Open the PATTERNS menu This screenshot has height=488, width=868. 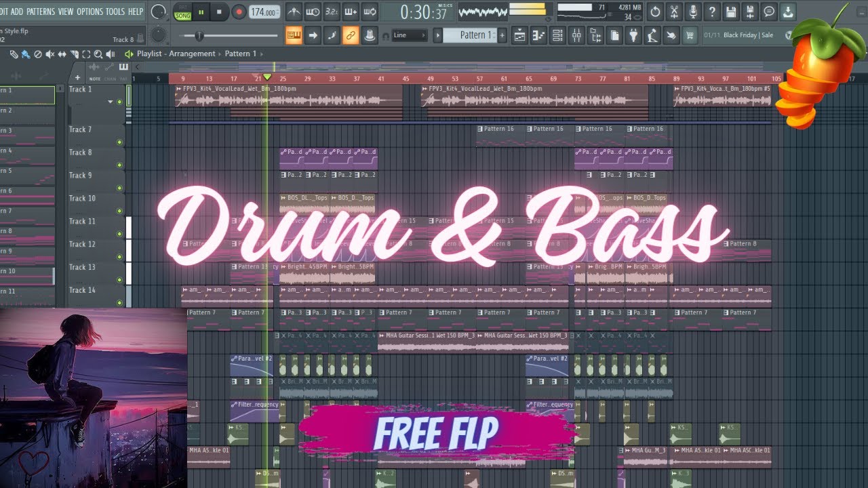click(x=41, y=12)
